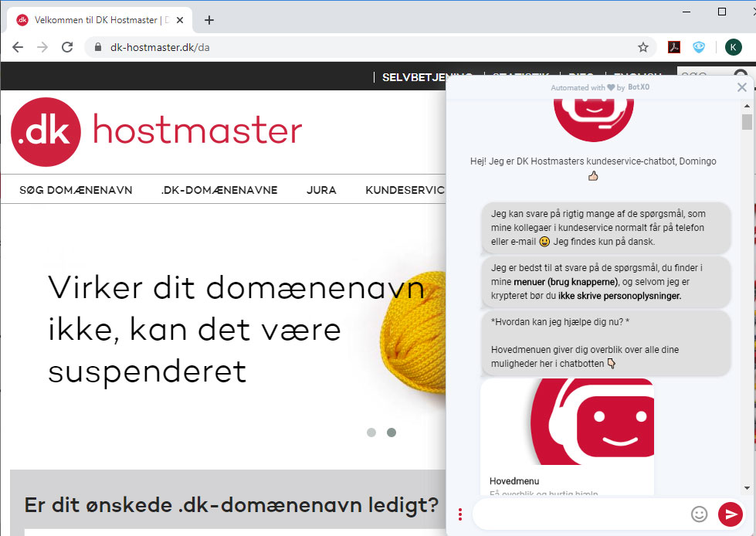Open the Adobe Acrobat extension icon
The image size is (756, 536).
tap(674, 47)
